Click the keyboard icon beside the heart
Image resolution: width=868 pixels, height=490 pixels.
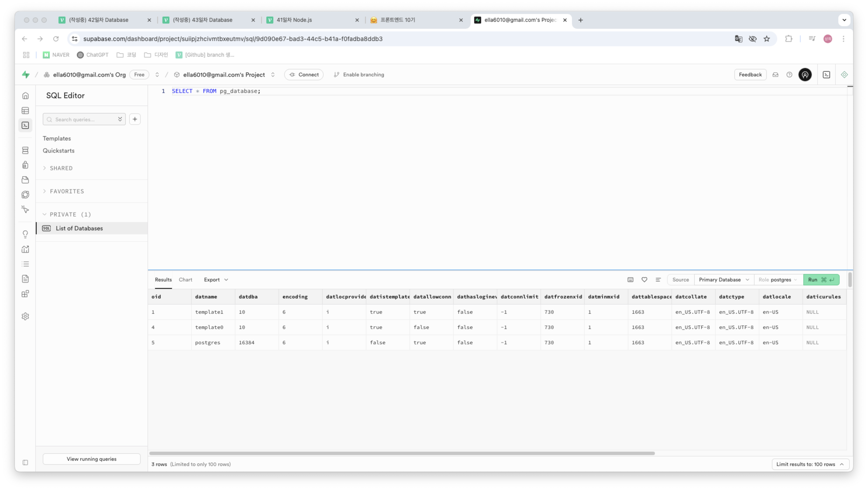[630, 279]
